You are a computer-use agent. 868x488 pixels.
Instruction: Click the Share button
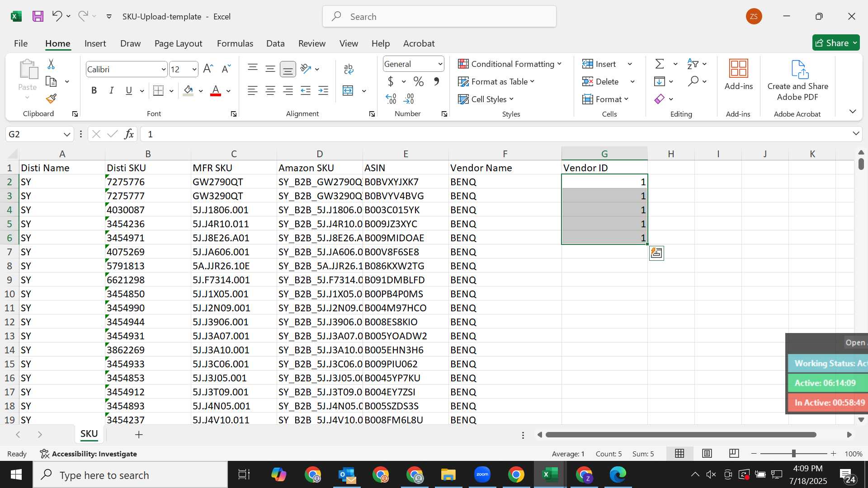(836, 43)
